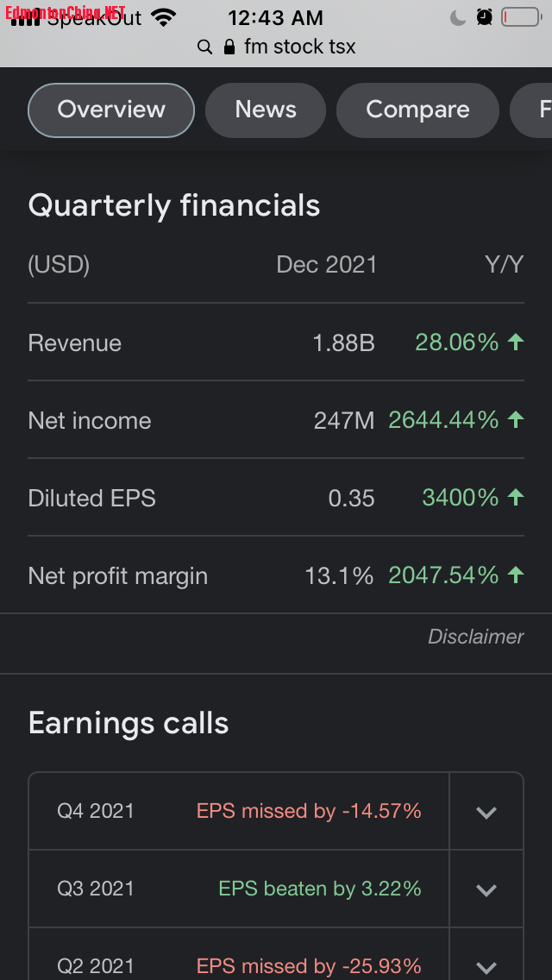Expand the Q3 2021 earnings call row
The height and width of the screenshot is (980, 552).
coord(486,889)
